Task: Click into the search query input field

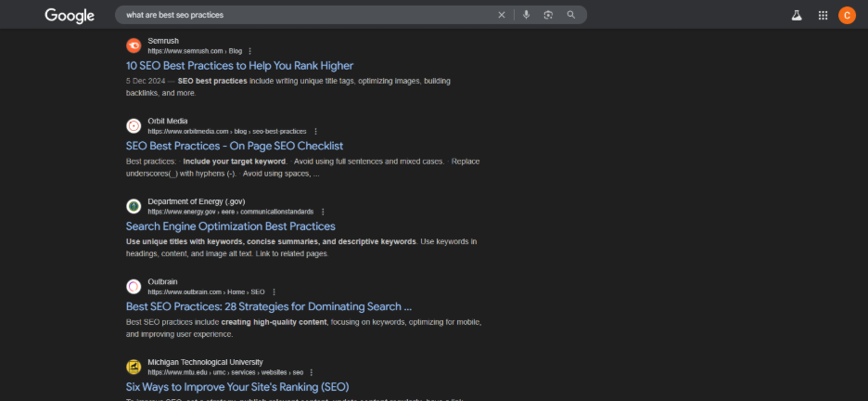Action: (306, 15)
